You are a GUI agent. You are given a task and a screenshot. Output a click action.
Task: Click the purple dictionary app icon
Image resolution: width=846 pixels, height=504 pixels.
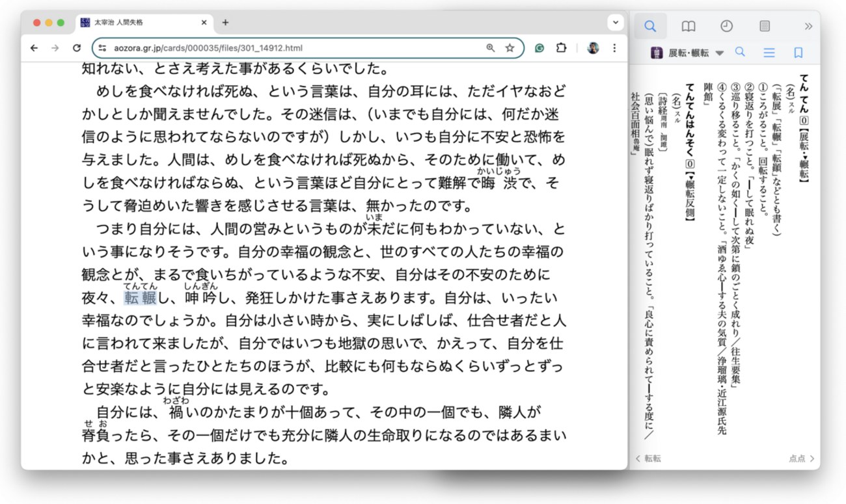(657, 53)
